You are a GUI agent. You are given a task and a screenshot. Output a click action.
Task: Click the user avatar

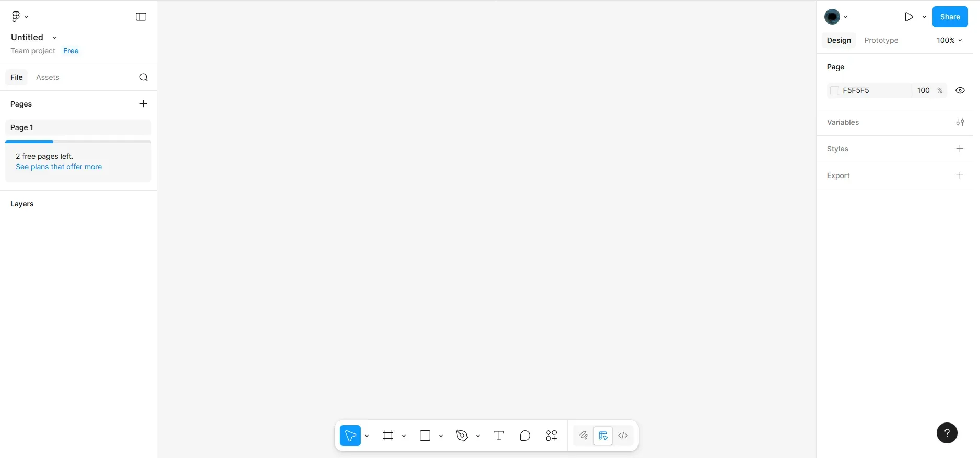tap(832, 17)
